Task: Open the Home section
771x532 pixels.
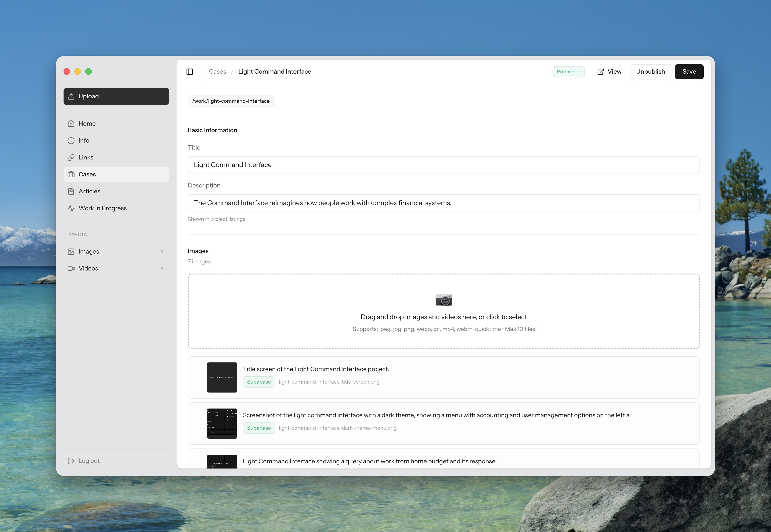Action: [x=87, y=124]
